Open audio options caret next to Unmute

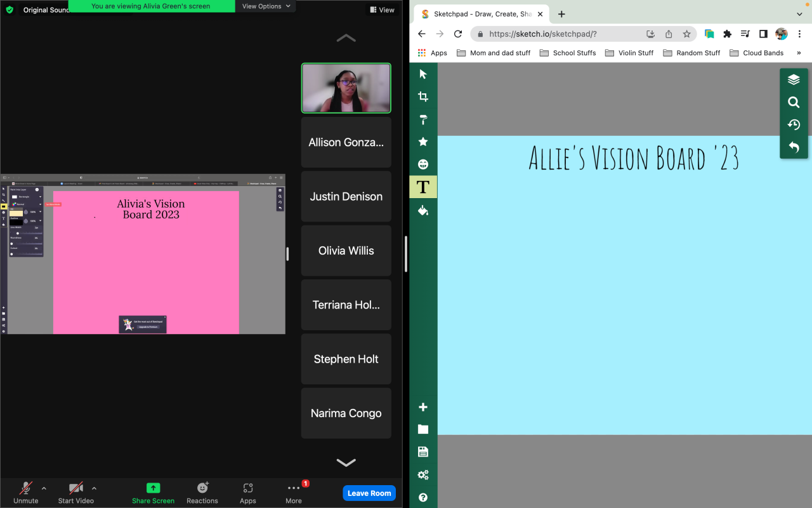(44, 488)
